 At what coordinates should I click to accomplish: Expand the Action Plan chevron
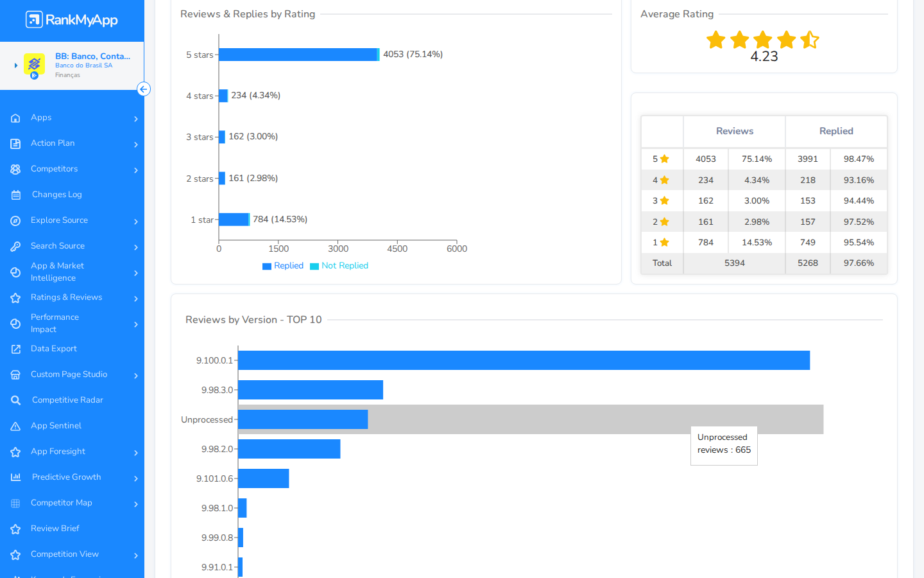point(136,144)
